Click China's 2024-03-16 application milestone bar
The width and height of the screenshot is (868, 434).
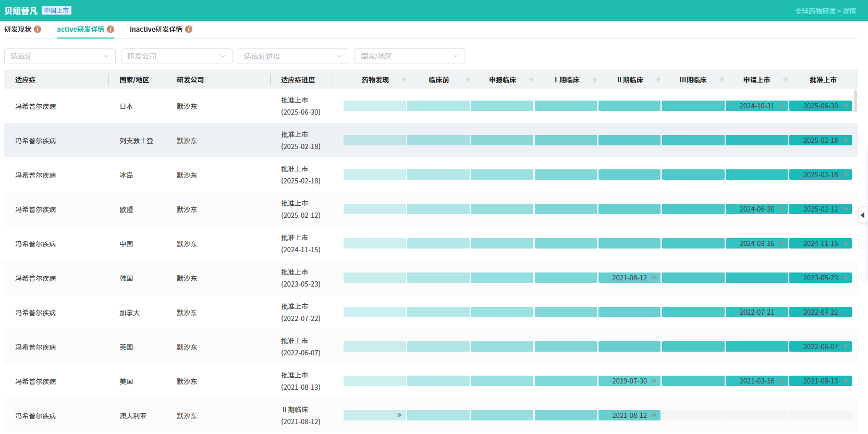pos(756,243)
